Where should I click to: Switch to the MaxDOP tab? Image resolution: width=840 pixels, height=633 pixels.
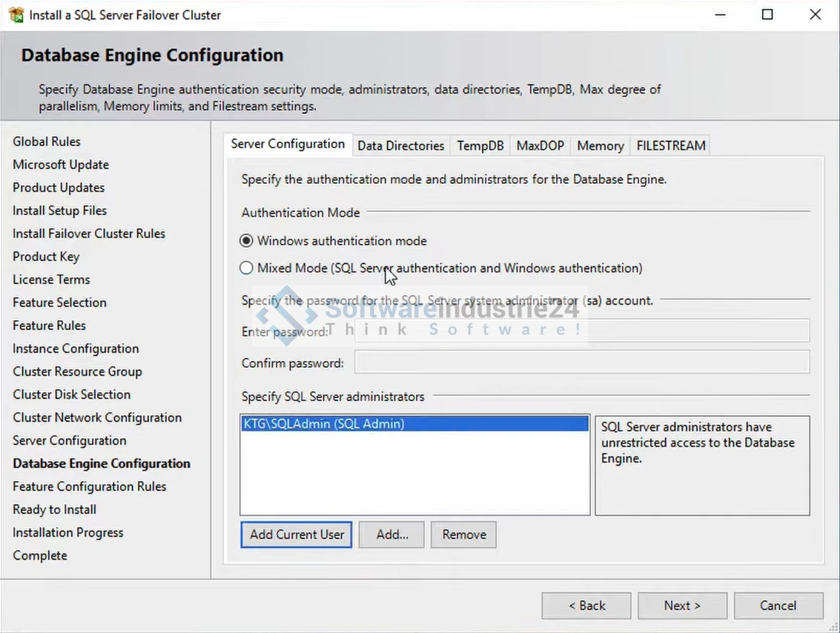[540, 146]
